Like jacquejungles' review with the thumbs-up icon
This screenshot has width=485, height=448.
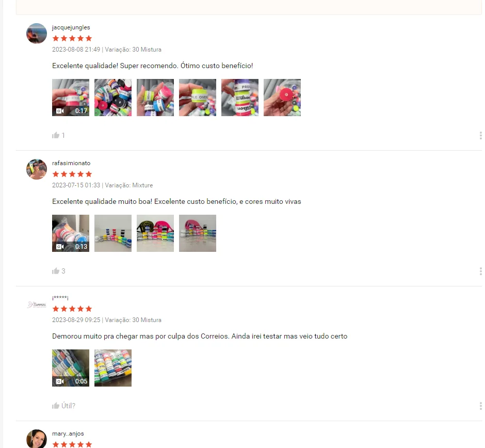click(x=56, y=135)
